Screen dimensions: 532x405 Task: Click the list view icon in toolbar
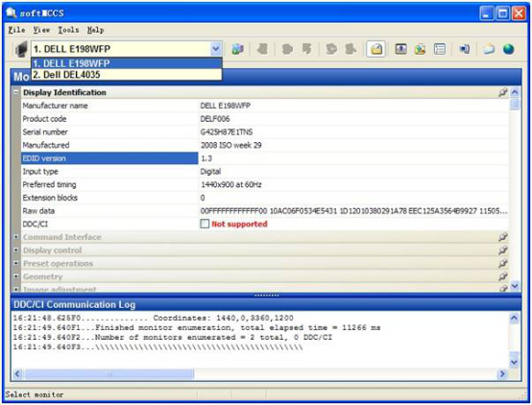tap(440, 50)
